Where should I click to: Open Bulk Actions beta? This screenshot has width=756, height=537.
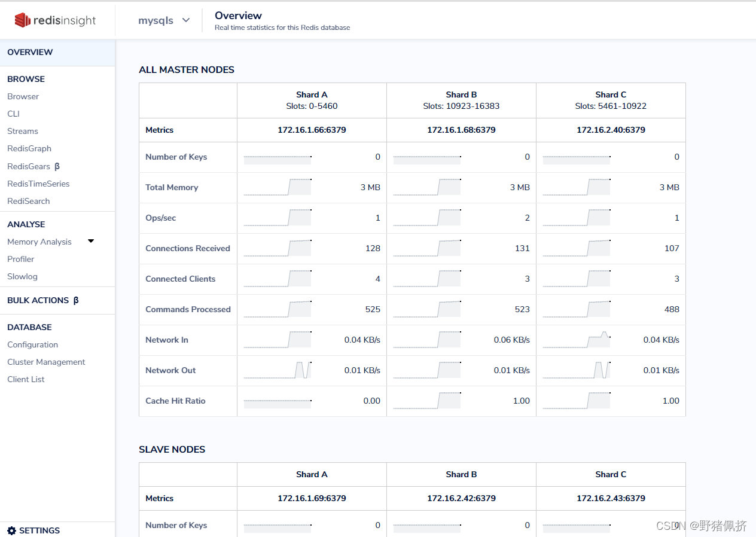click(43, 300)
